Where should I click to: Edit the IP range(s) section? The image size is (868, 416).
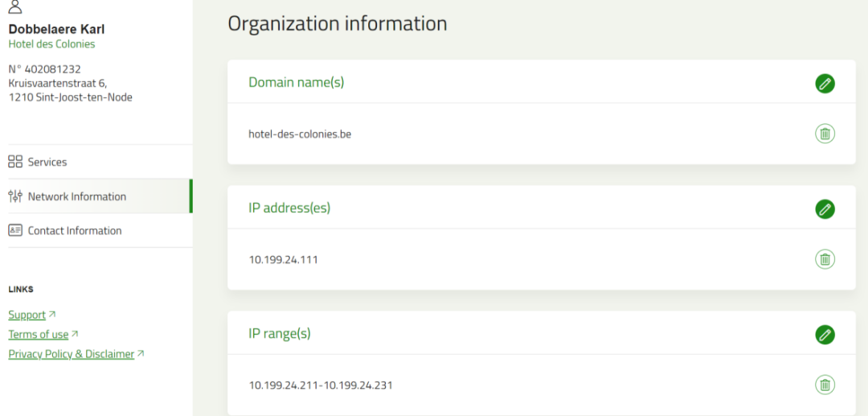click(825, 335)
